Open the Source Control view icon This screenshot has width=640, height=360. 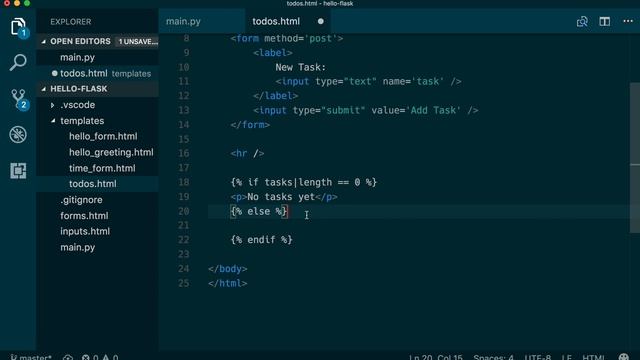18,99
